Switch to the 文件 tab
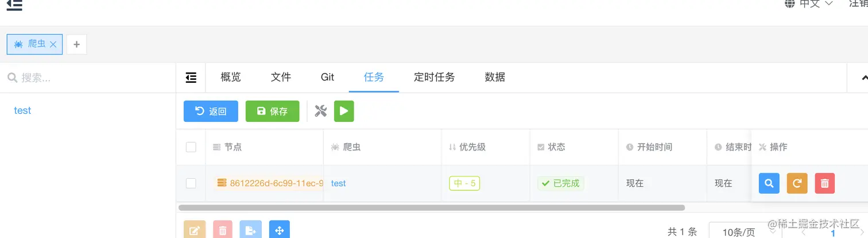Image resolution: width=868 pixels, height=238 pixels. (x=281, y=77)
